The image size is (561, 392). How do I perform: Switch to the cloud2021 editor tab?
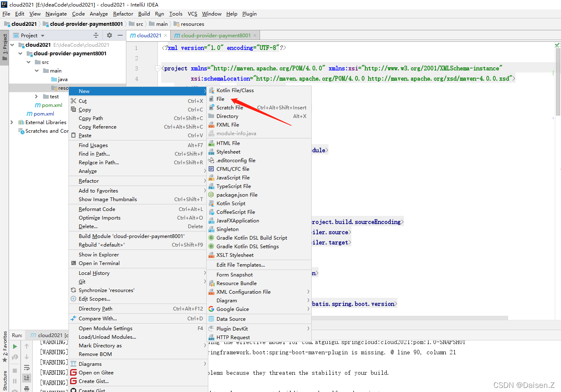148,36
